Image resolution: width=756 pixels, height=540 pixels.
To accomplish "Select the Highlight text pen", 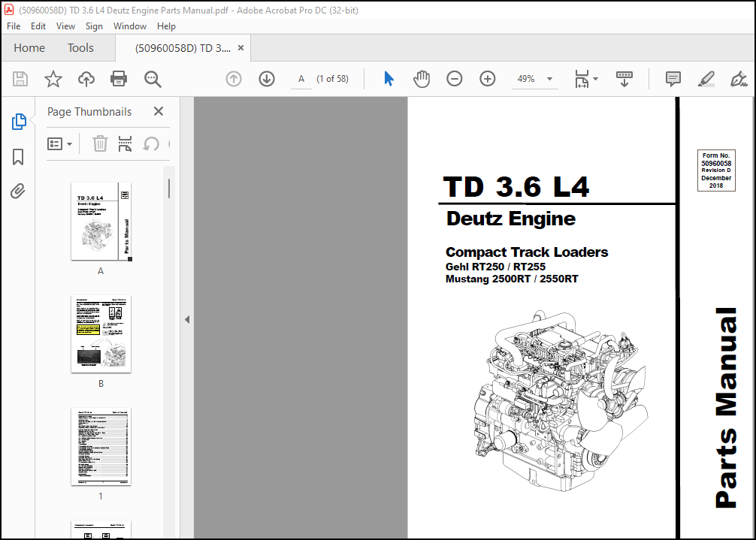I will (x=706, y=79).
